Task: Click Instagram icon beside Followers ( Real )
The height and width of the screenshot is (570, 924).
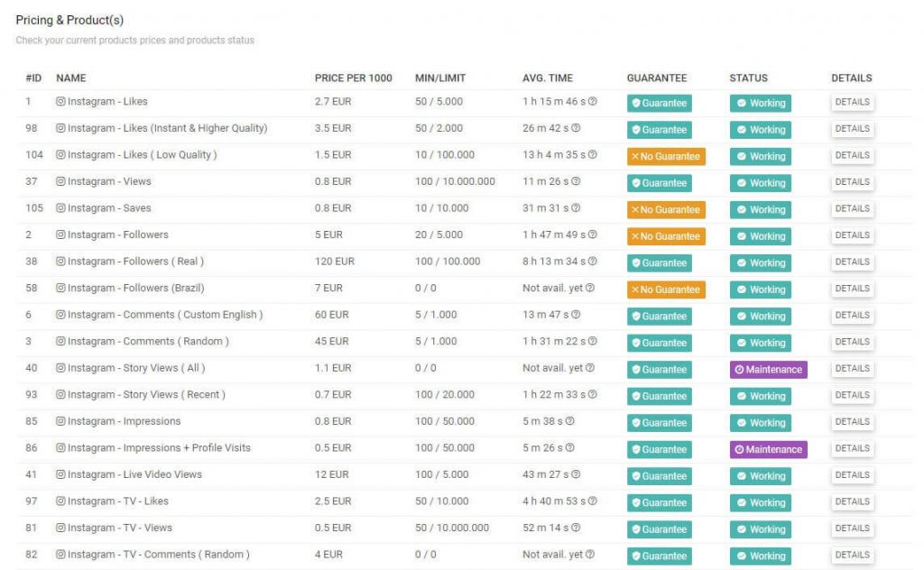Action: point(61,262)
